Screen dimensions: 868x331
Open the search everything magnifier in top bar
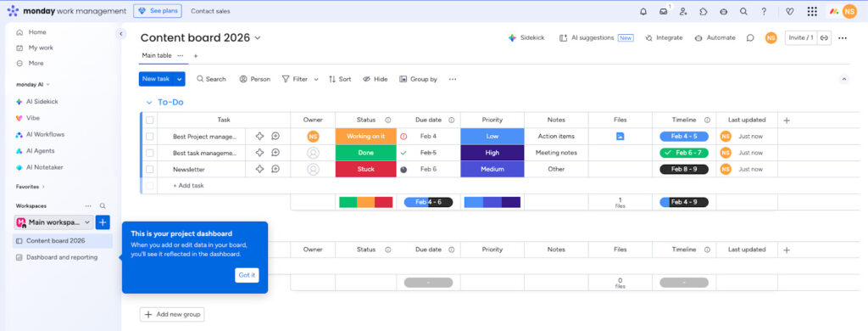tap(743, 11)
